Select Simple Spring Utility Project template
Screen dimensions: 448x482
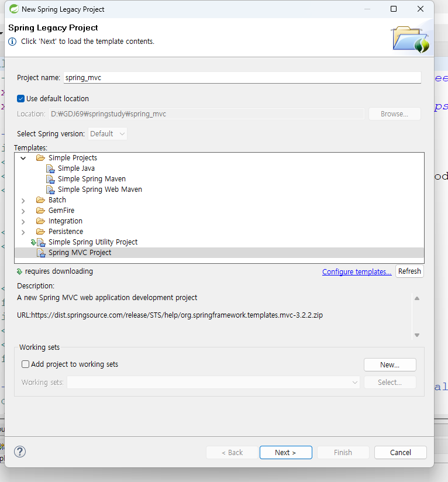pos(93,242)
